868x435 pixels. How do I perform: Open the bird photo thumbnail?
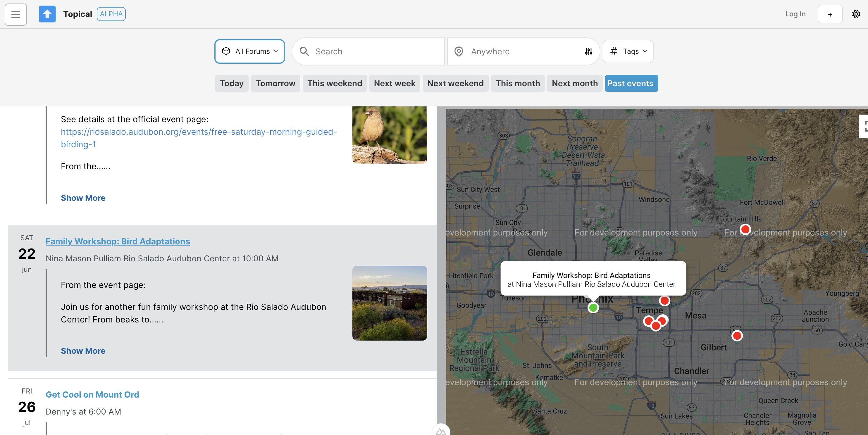(390, 135)
